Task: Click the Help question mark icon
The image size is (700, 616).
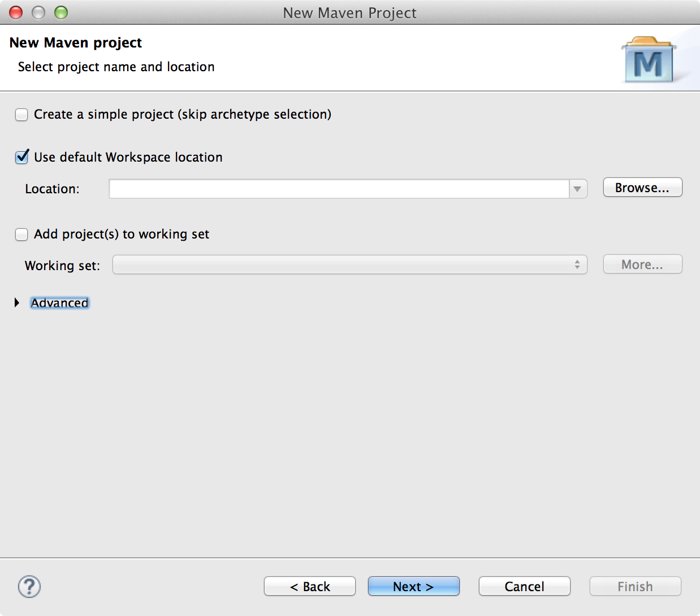Action: pos(29,587)
